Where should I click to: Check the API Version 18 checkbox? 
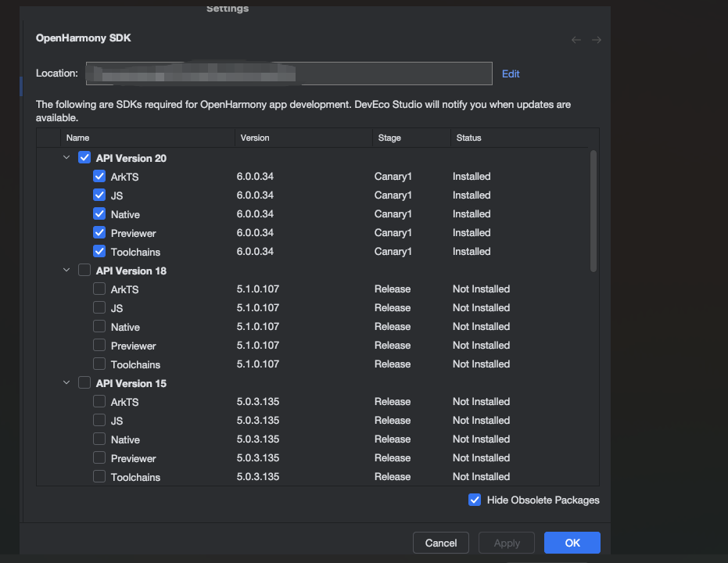point(84,270)
